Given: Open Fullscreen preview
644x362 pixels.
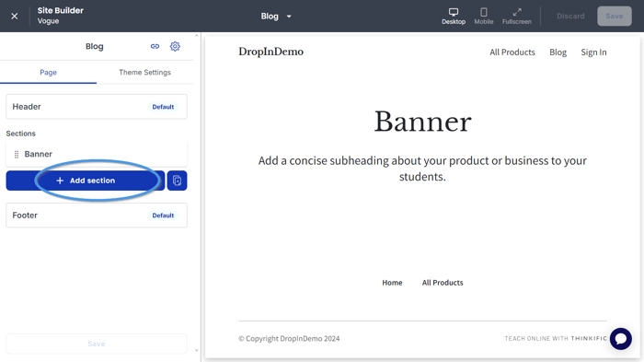Looking at the screenshot, I should [517, 16].
